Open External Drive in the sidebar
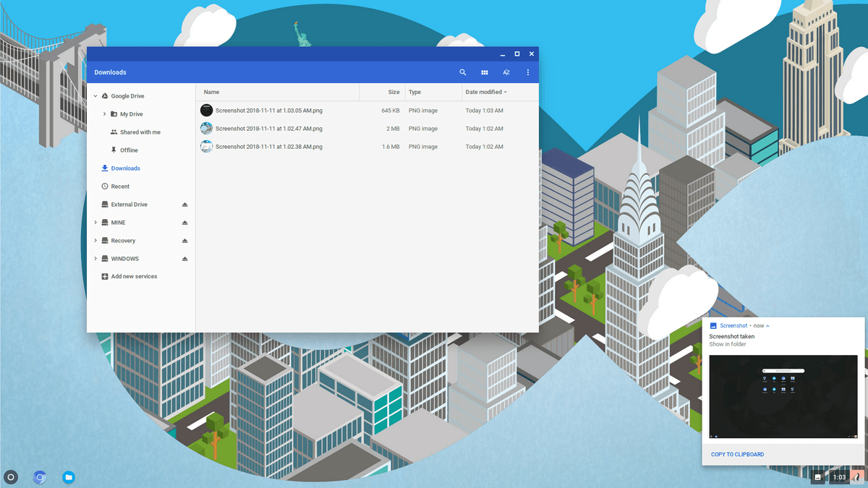 [x=129, y=205]
